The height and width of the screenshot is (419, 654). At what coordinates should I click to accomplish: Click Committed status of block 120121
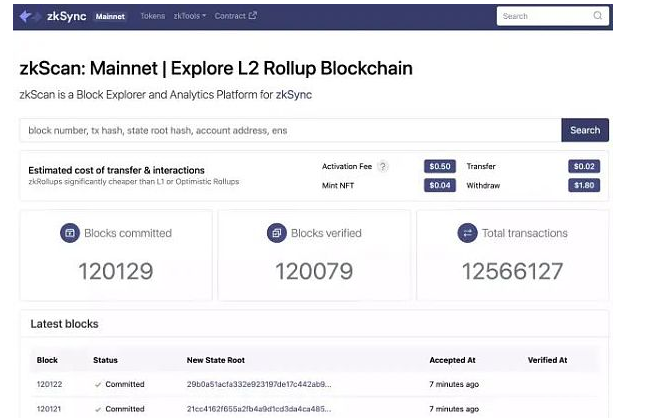[125, 409]
